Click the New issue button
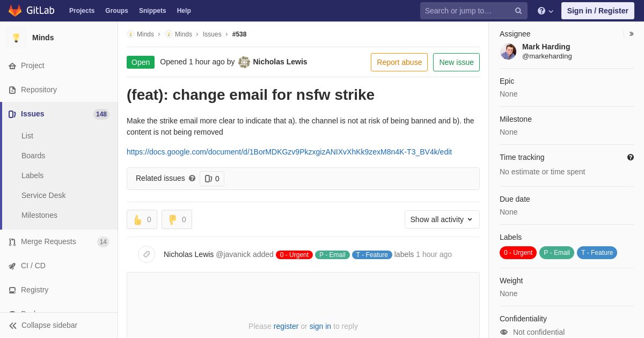The height and width of the screenshot is (338, 644). point(456,62)
